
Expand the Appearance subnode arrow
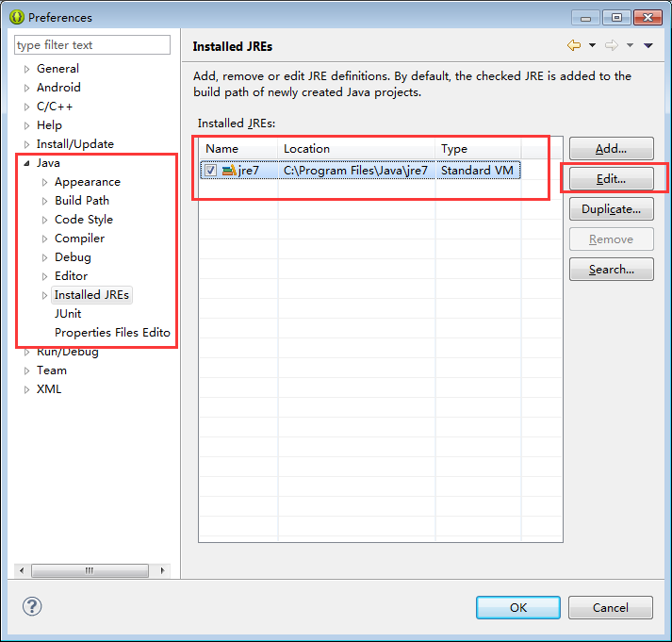click(x=44, y=182)
